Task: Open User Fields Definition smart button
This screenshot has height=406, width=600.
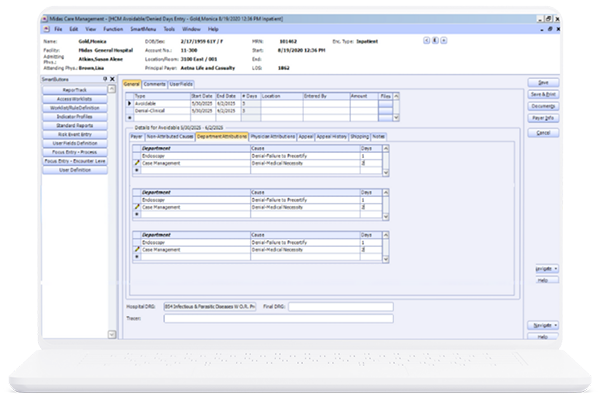Action: 75,143
